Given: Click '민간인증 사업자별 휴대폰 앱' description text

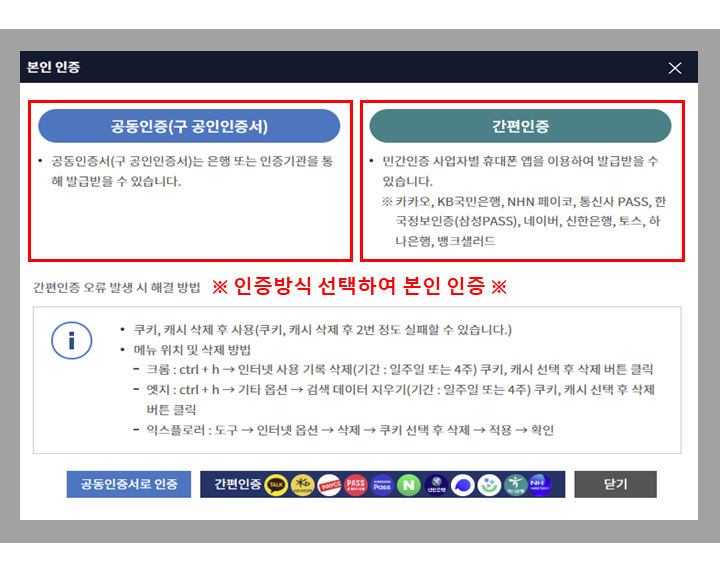Looking at the screenshot, I should (x=521, y=171).
